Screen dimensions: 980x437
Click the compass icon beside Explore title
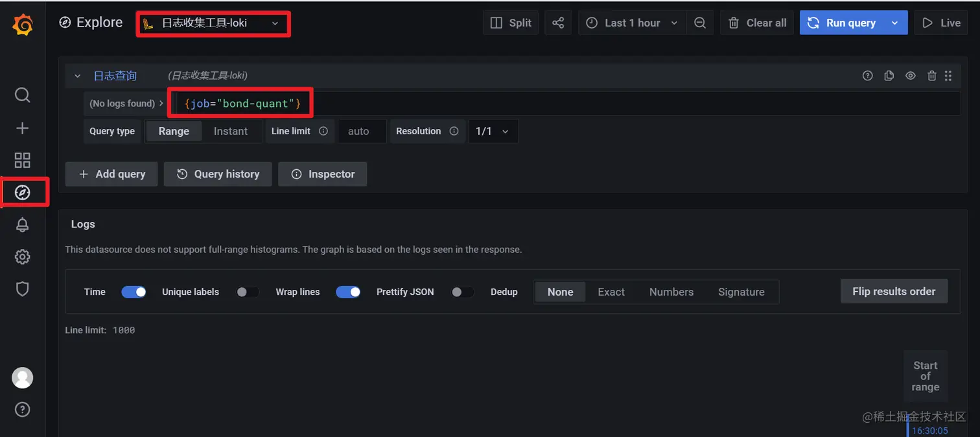[65, 23]
